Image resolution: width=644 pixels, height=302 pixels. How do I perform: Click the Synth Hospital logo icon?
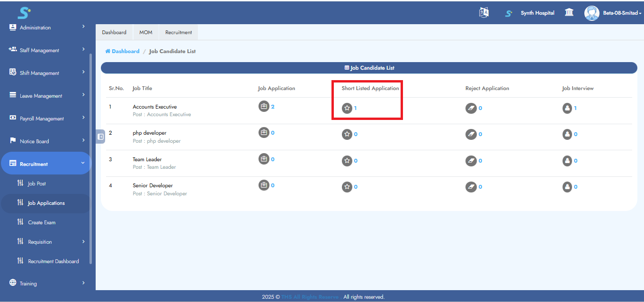(x=508, y=13)
